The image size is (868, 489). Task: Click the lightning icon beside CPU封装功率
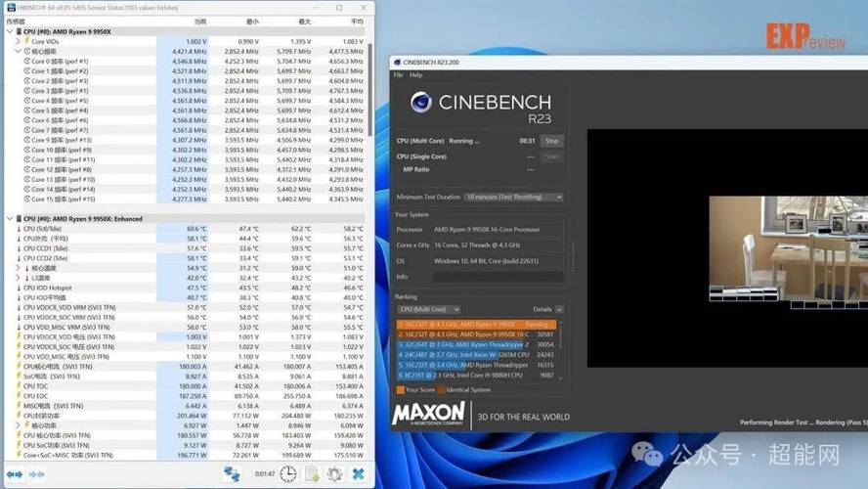point(19,416)
